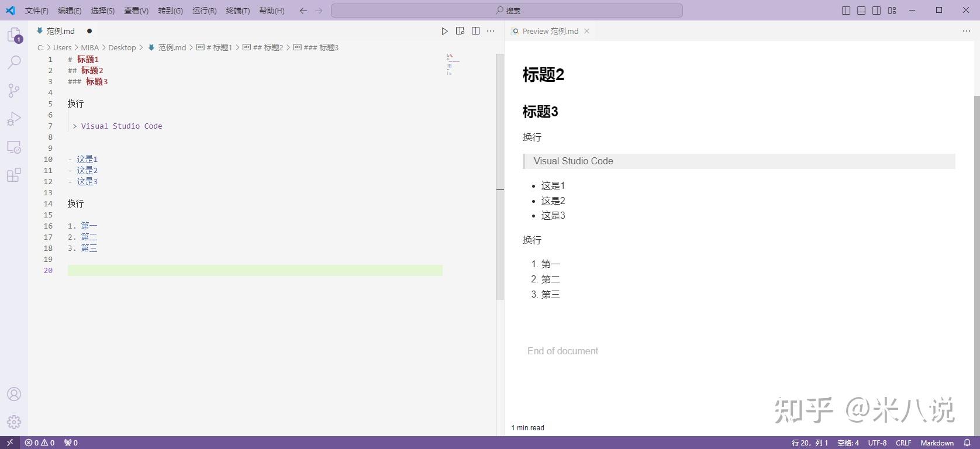
Task: Select the Preview 范例.md tab
Action: 550,31
